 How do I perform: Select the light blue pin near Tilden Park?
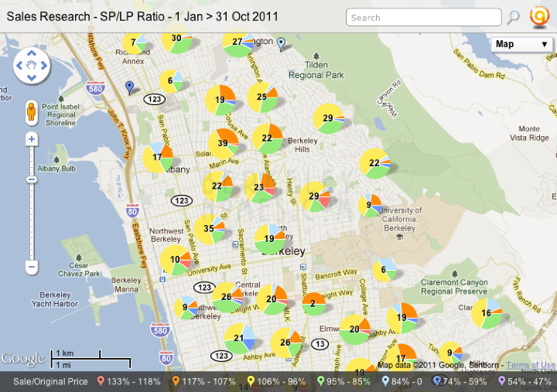coord(281,44)
